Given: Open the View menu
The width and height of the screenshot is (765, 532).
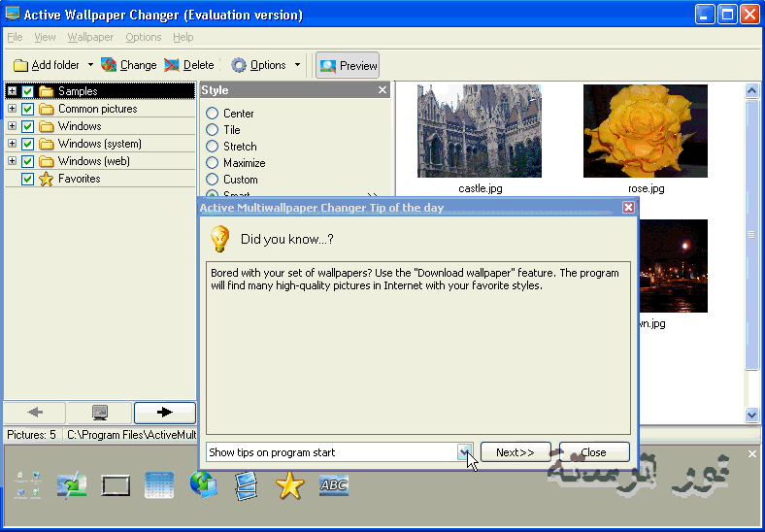Looking at the screenshot, I should [45, 37].
